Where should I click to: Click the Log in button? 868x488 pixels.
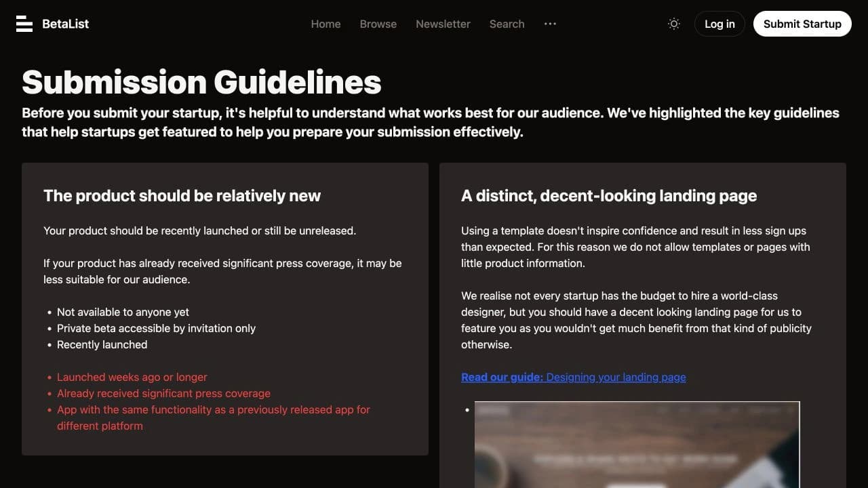719,24
